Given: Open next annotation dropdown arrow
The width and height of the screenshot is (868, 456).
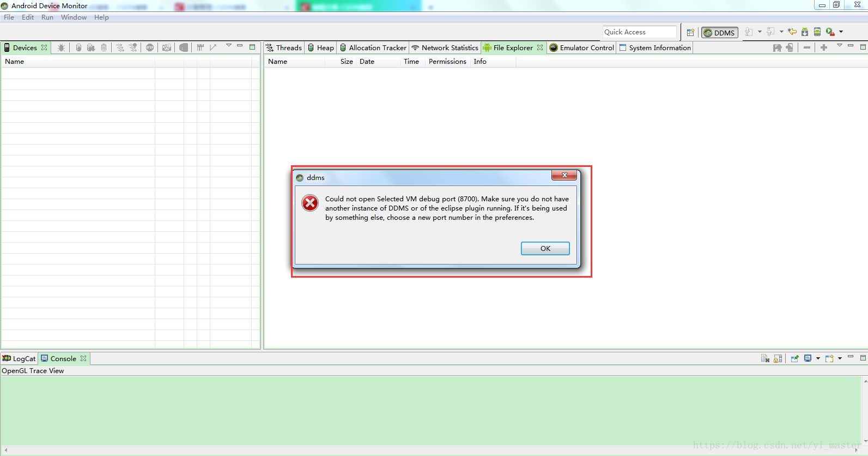Looking at the screenshot, I should (x=760, y=32).
